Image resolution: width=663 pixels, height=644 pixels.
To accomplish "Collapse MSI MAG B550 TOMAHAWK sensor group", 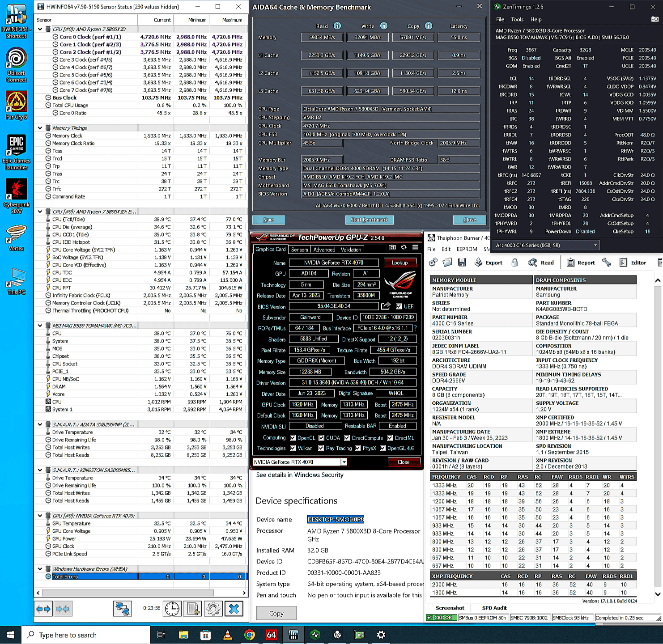I will tap(40, 326).
